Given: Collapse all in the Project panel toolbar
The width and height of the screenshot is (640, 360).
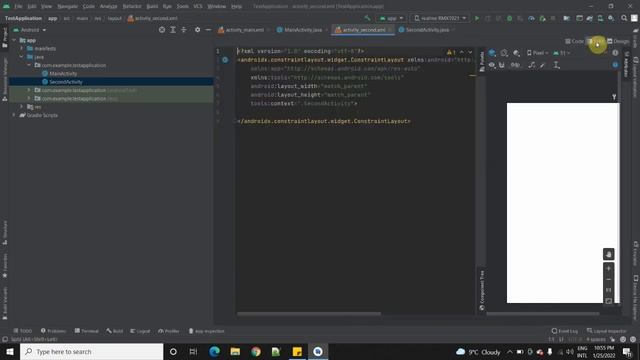Looking at the screenshot, I should click(184, 30).
